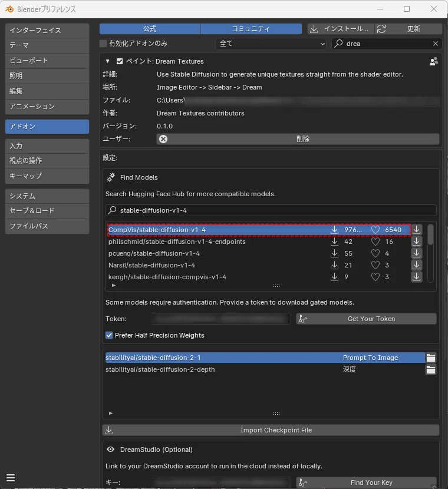Open the 照明 preferences section
The image size is (448, 489).
47,76
